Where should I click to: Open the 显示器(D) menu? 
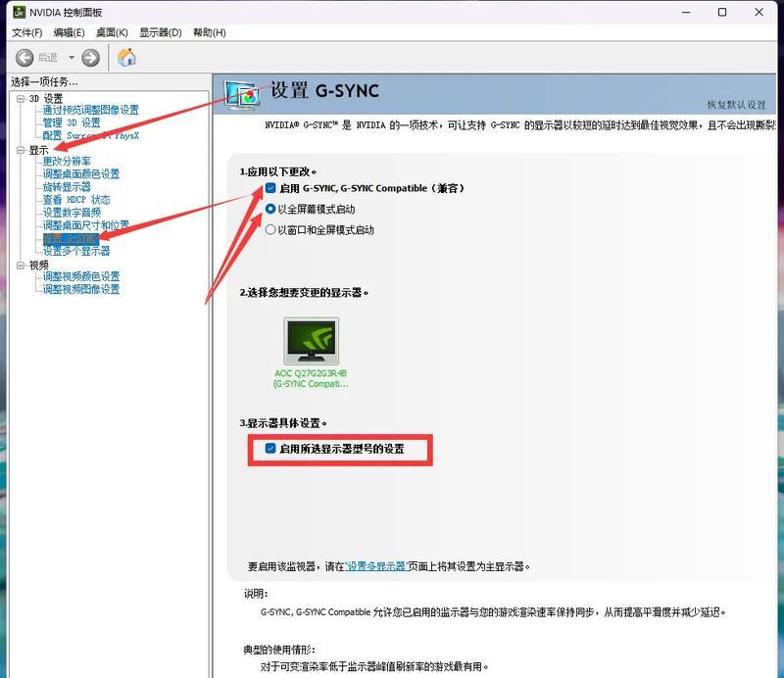pyautogui.click(x=161, y=33)
